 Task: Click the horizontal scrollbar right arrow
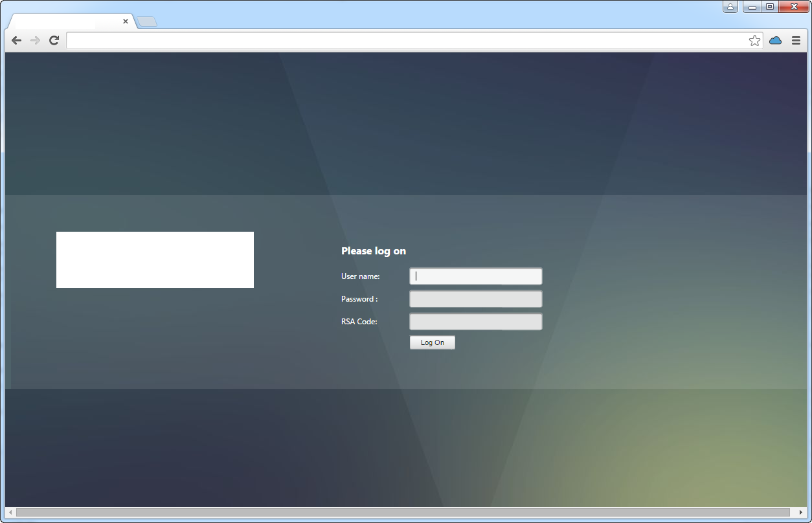(x=801, y=513)
